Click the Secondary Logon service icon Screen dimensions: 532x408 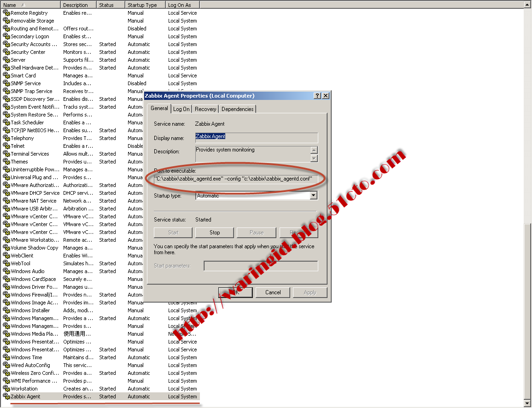click(x=6, y=36)
